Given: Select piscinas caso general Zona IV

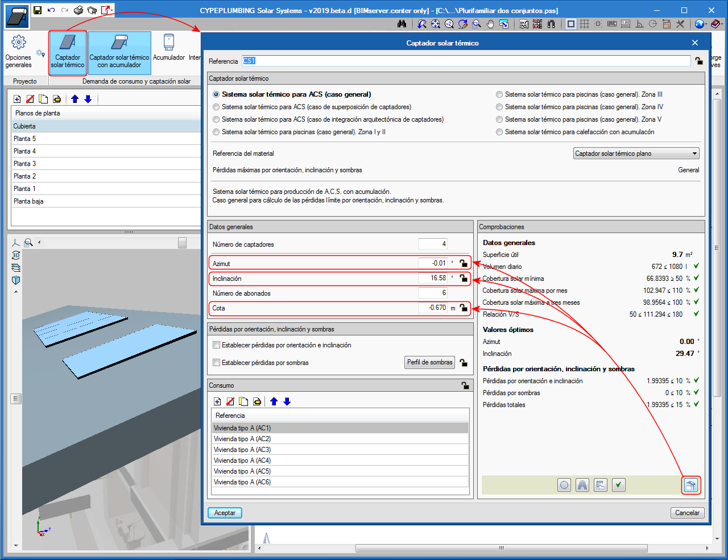Looking at the screenshot, I should pyautogui.click(x=579, y=107).
